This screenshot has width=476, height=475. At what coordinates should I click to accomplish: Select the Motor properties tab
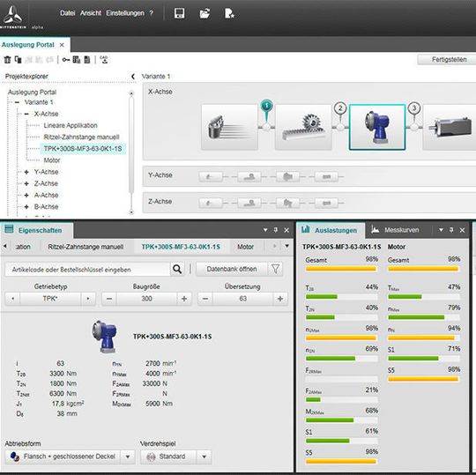coord(246,247)
